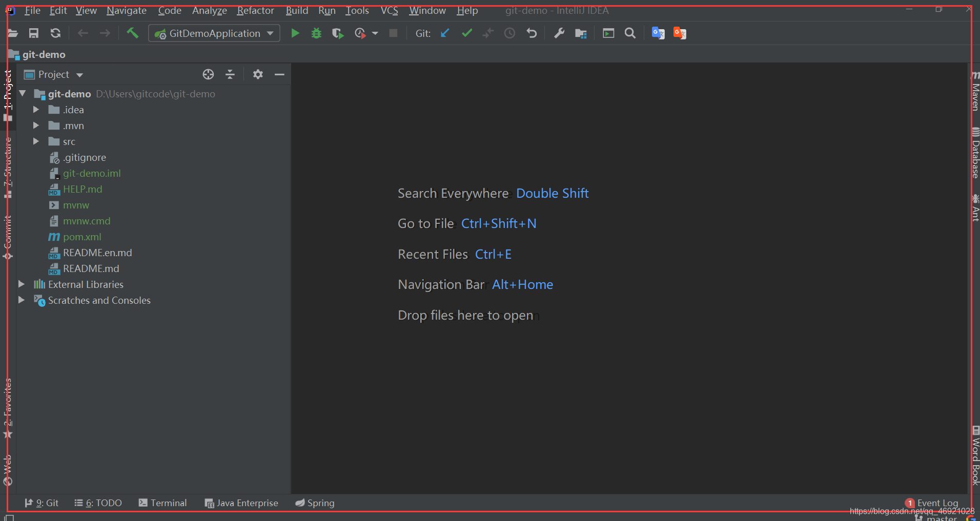Viewport: 980px width, 521px height.
Task: Click the Back navigation arrow
Action: (83, 33)
